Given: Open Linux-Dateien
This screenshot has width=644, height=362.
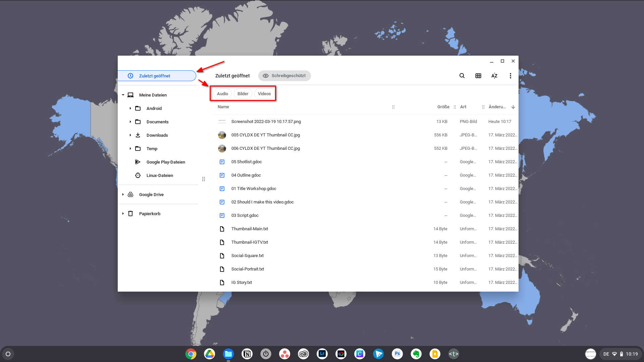Looking at the screenshot, I should coord(160,175).
